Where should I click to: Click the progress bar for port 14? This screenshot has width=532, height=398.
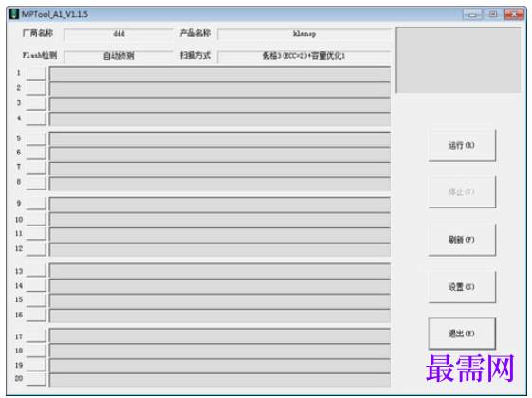pos(219,286)
